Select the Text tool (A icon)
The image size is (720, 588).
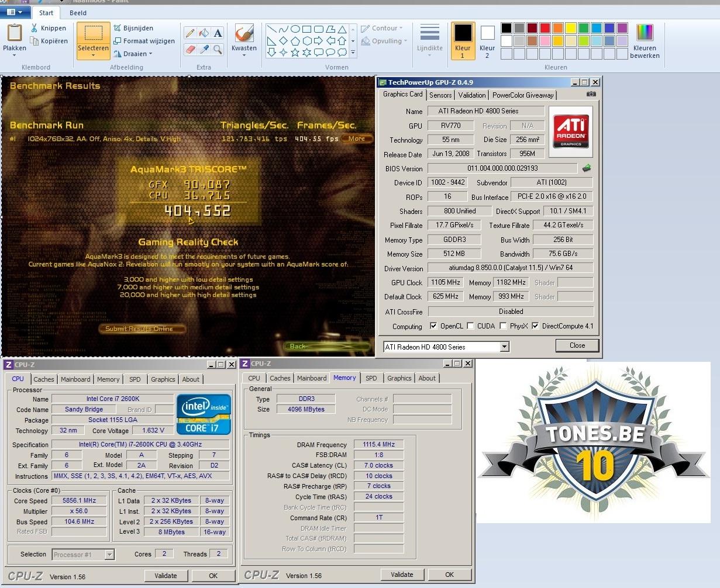pyautogui.click(x=218, y=33)
